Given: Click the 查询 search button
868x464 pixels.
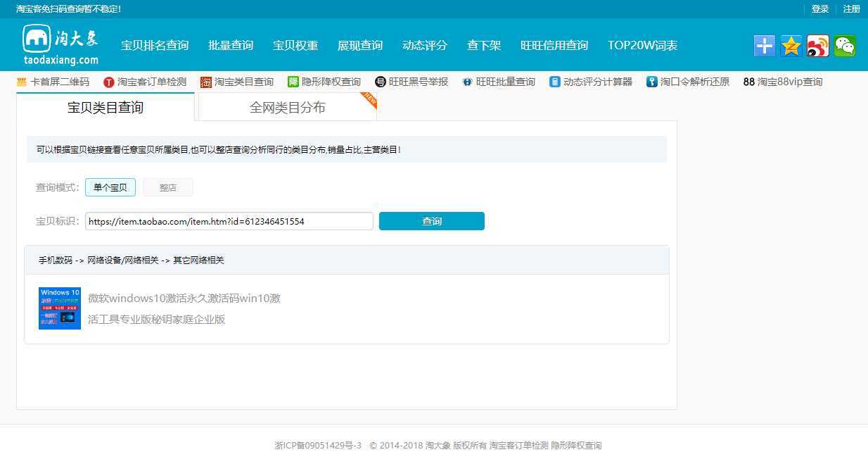Looking at the screenshot, I should point(432,221).
